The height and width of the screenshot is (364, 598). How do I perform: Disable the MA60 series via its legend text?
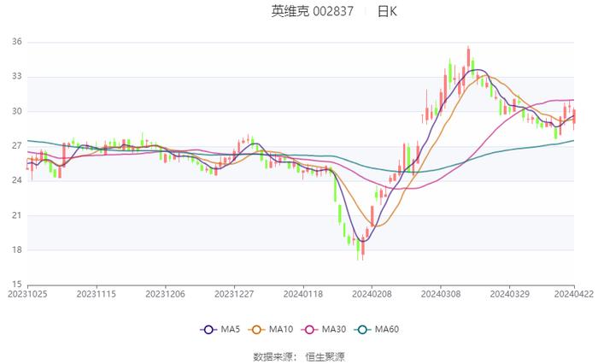click(387, 330)
